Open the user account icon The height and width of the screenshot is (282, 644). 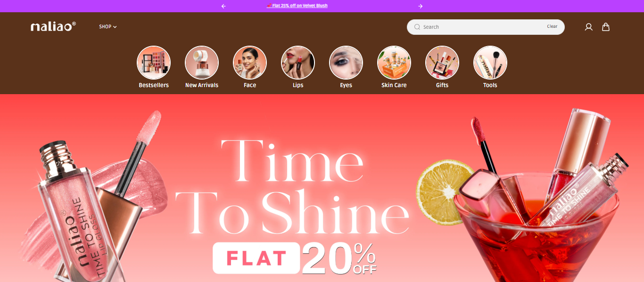point(588,27)
